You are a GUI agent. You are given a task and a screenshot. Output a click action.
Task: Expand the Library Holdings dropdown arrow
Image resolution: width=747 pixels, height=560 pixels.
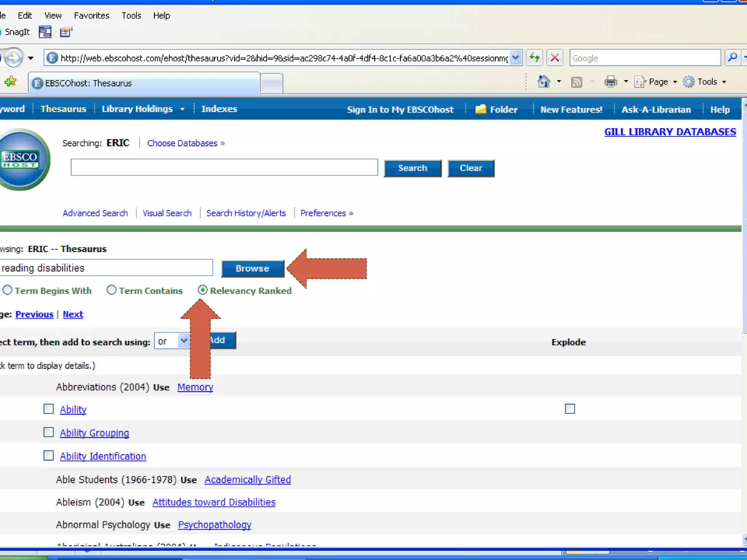tap(182, 109)
